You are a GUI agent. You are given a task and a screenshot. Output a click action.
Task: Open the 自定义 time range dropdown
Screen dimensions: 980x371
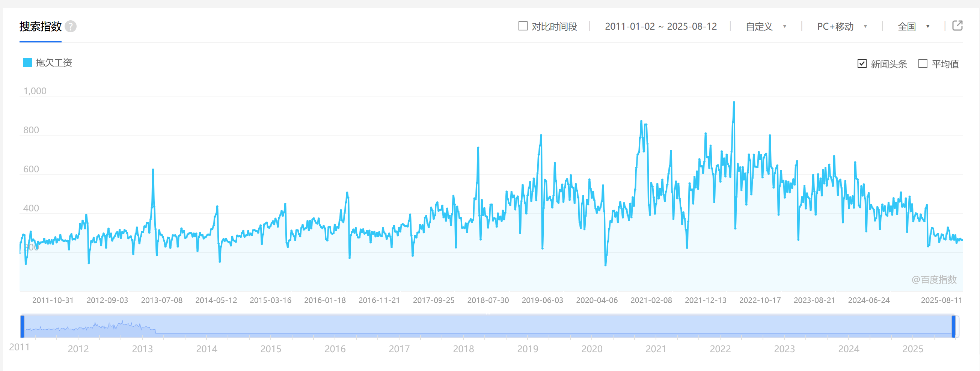click(766, 26)
